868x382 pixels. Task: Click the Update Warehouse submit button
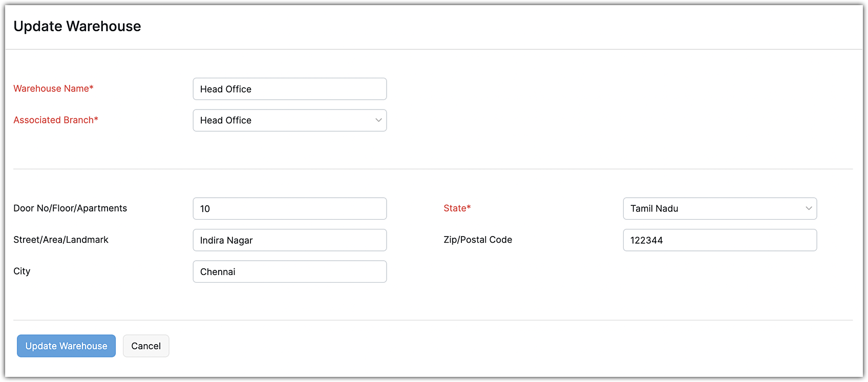(66, 346)
